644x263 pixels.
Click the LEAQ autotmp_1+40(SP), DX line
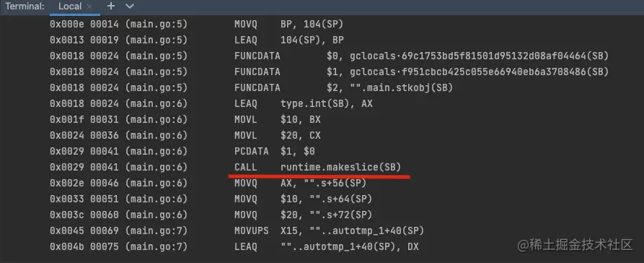click(326, 247)
